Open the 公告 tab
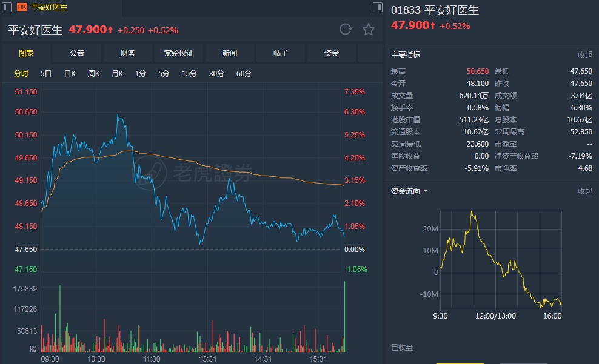Screen dimensions: 599x364 pyautogui.click(x=77, y=53)
